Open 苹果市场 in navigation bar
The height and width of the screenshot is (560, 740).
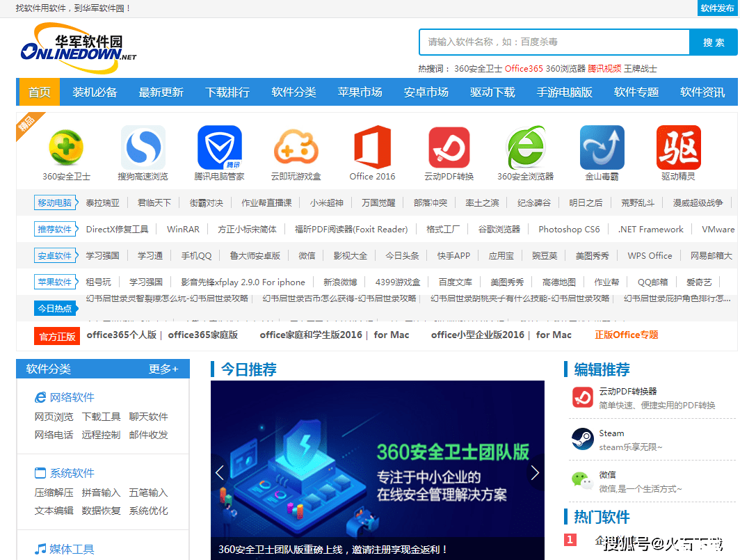(x=360, y=92)
